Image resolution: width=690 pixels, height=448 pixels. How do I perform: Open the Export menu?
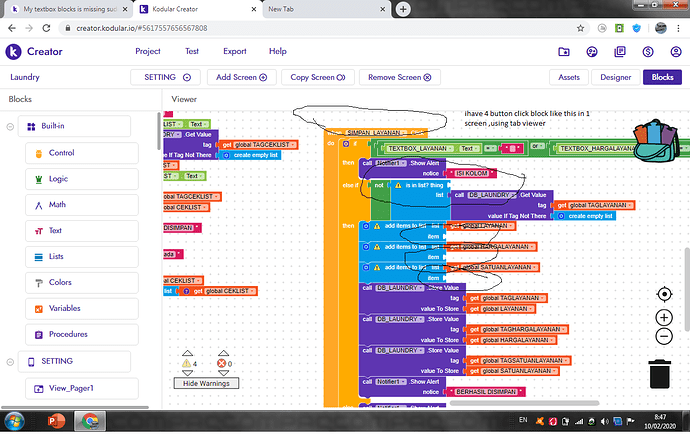[x=234, y=51]
